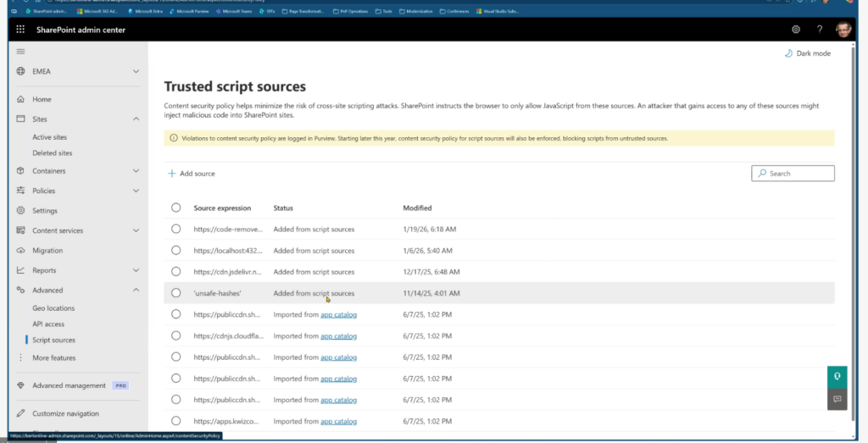The image size is (868, 443).
Task: Select the https://localhost row radio button
Action: (175, 251)
